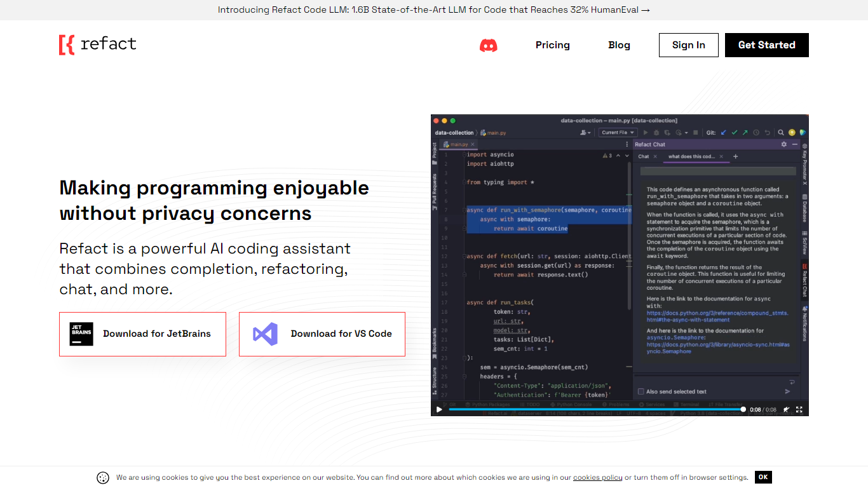This screenshot has width=868, height=488.
Task: Enter fullscreen mode for the video
Action: 799,410
